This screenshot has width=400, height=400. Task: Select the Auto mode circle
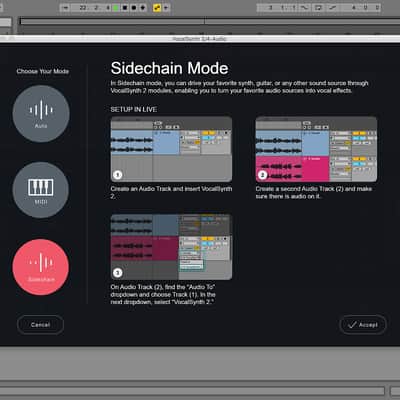[x=41, y=114]
